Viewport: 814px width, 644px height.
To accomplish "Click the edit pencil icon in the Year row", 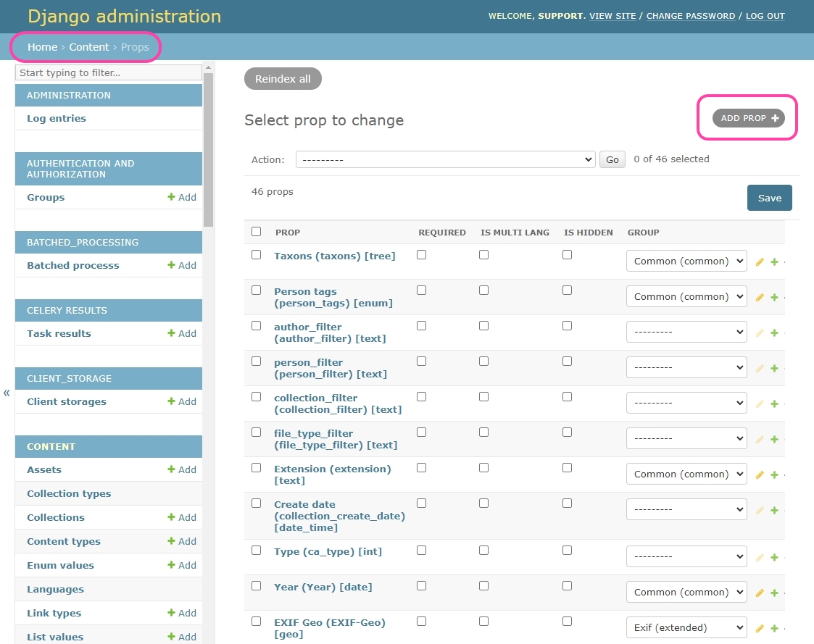I will [x=760, y=593].
